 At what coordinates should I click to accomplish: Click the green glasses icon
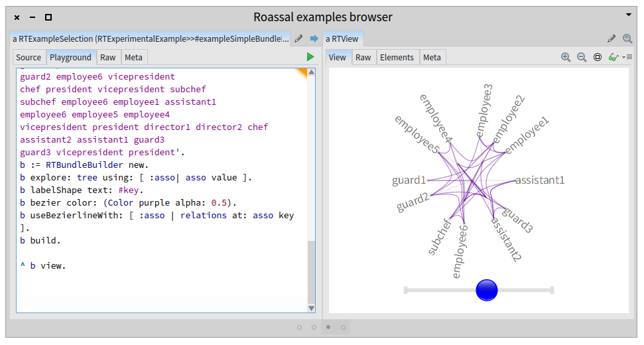pos(613,58)
